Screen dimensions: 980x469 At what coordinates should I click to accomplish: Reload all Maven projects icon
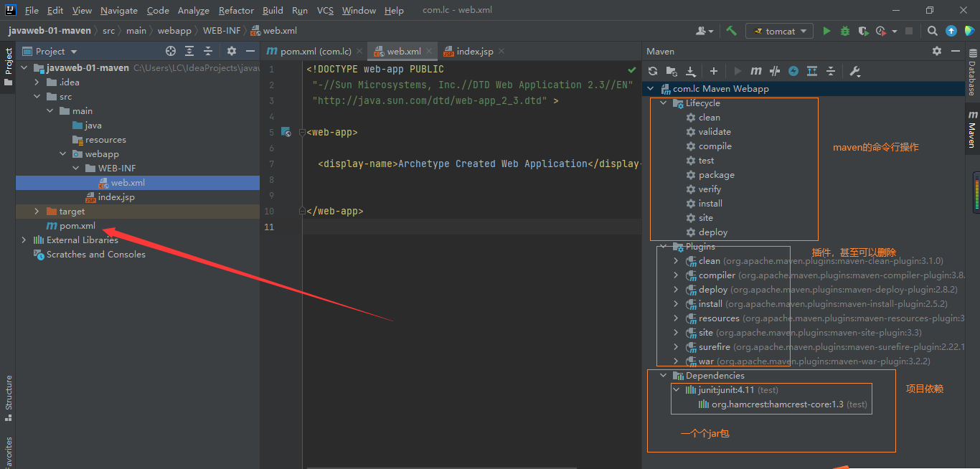point(653,71)
